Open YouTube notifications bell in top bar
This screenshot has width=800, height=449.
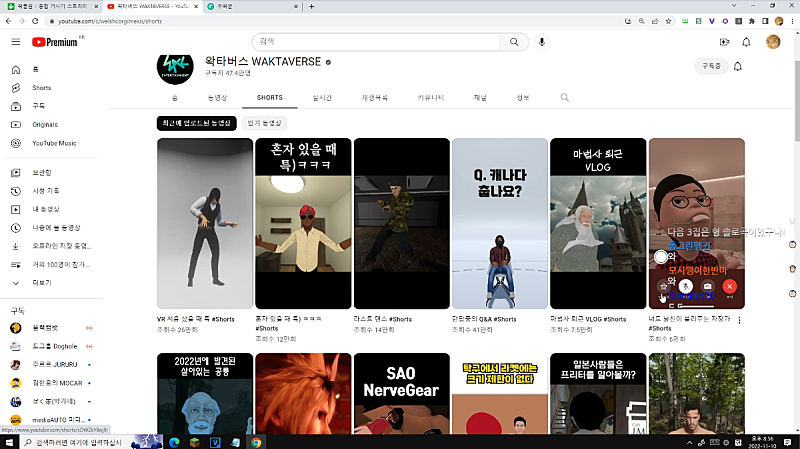click(x=746, y=42)
